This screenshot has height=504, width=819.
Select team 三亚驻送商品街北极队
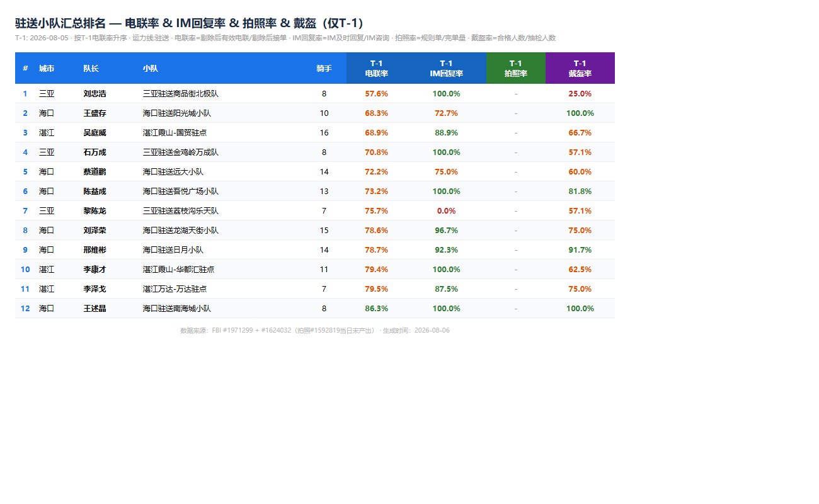181,94
